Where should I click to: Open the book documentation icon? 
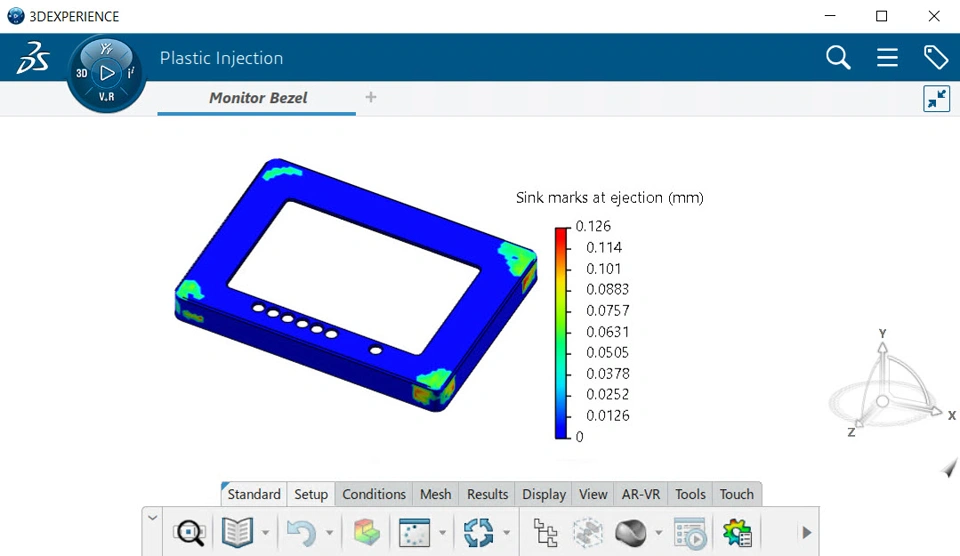click(237, 532)
